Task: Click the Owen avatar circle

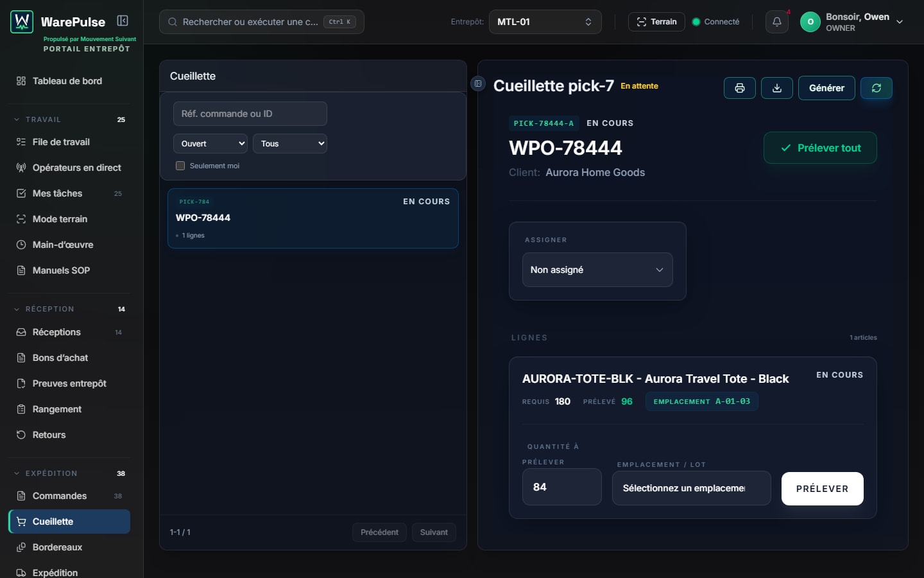Action: pyautogui.click(x=810, y=22)
